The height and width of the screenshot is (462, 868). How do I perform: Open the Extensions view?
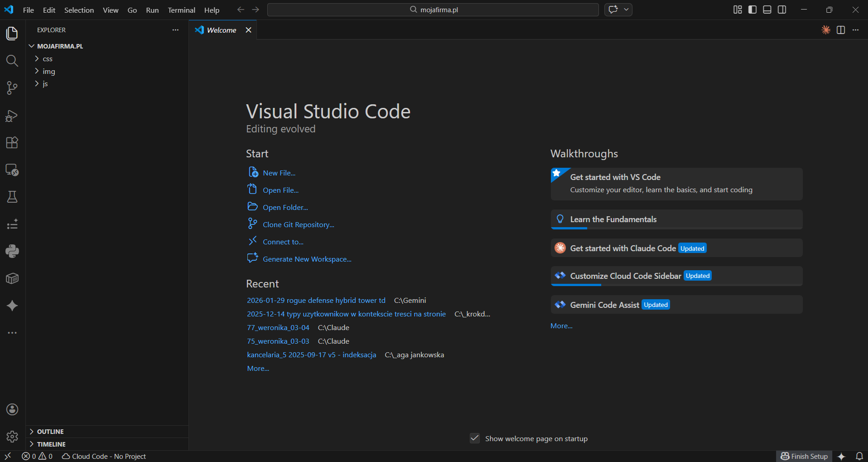(x=12, y=142)
